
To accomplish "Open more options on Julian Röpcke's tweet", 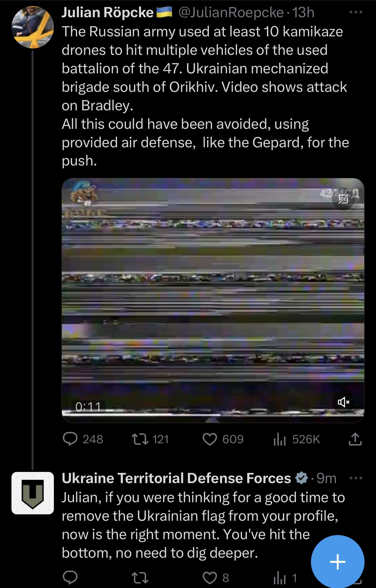I will (356, 13).
